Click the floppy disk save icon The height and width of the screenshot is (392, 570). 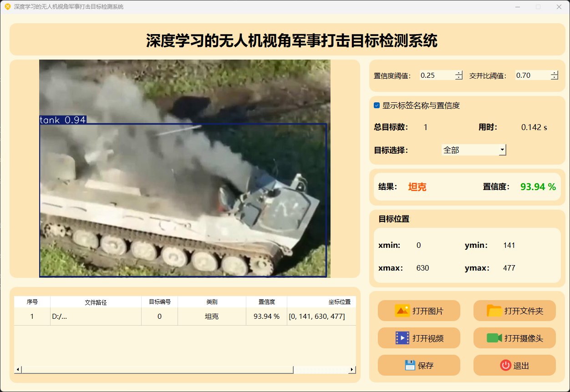[410, 365]
